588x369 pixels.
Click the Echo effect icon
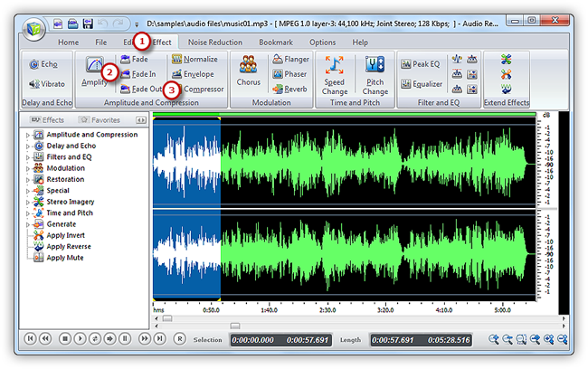pos(34,64)
